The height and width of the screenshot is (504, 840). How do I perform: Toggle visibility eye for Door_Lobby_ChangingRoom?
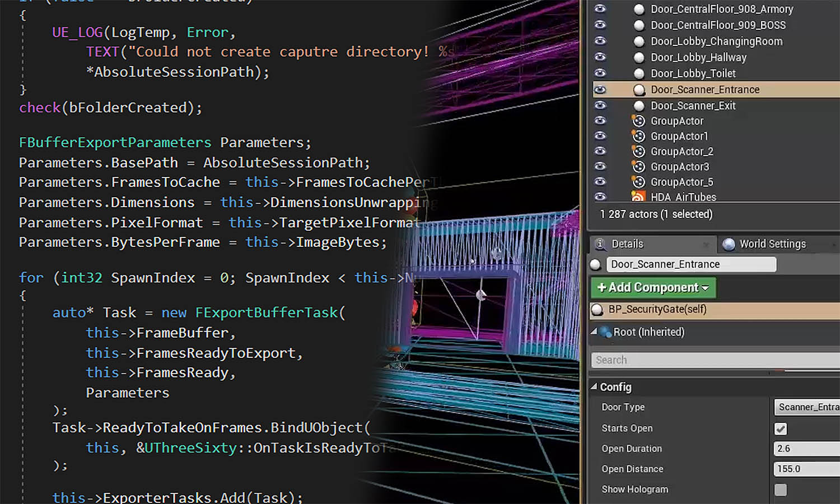tap(600, 41)
